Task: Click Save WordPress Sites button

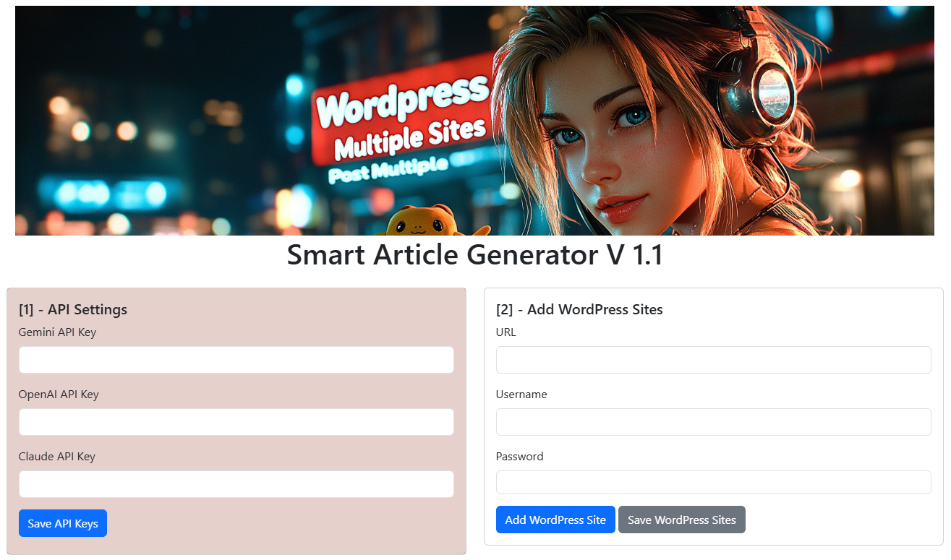Action: (x=682, y=520)
